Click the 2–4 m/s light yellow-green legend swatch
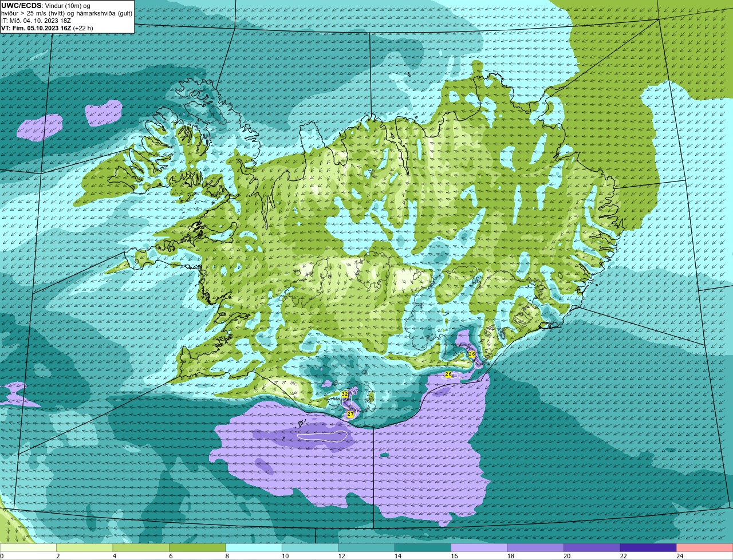The height and width of the screenshot is (560, 733). tap(85, 548)
